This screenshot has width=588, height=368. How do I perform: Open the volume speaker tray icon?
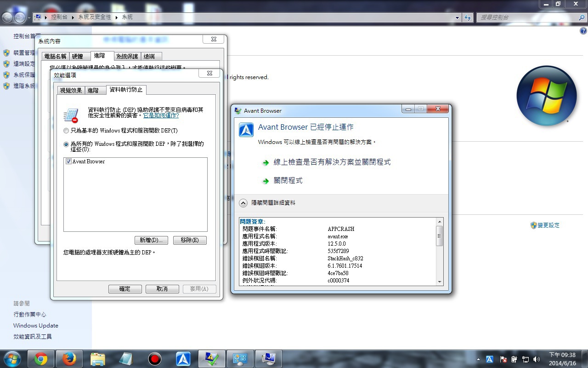[537, 359]
